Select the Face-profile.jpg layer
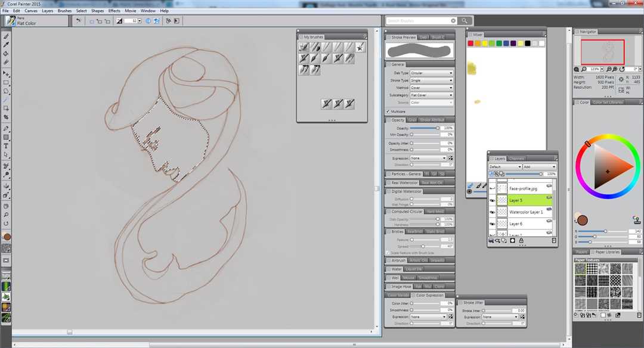Viewport: 644px width, 348px height. [523, 188]
